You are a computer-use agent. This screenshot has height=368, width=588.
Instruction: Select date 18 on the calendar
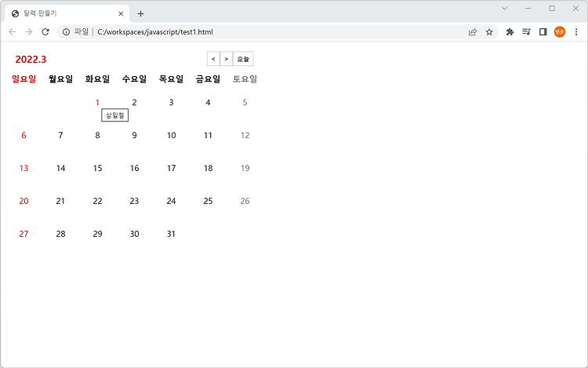208,169
